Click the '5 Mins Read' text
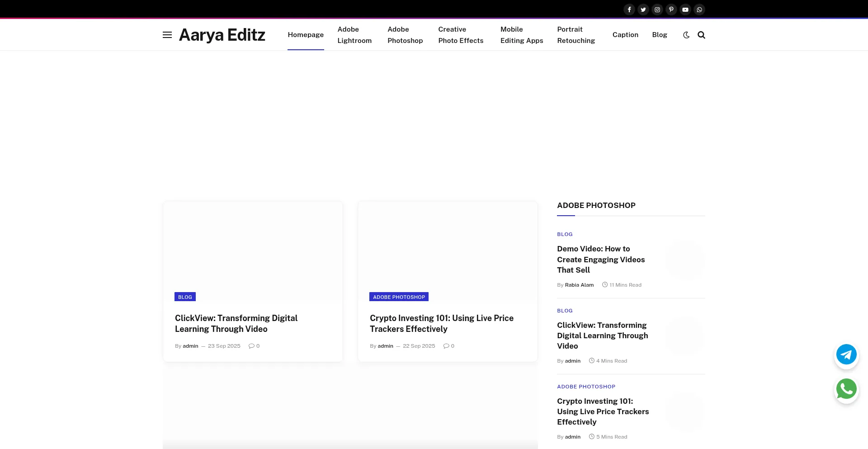Image resolution: width=868 pixels, height=449 pixels. pyautogui.click(x=612, y=437)
